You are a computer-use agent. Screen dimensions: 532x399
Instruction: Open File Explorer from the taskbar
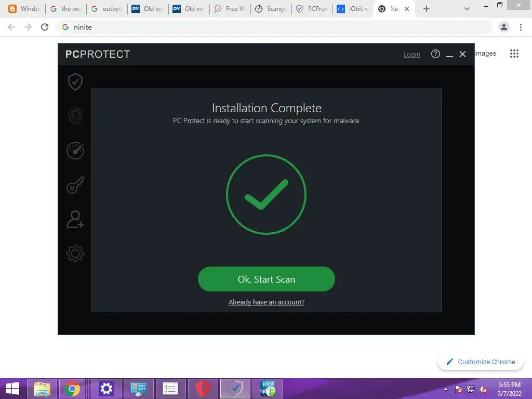[x=42, y=389]
